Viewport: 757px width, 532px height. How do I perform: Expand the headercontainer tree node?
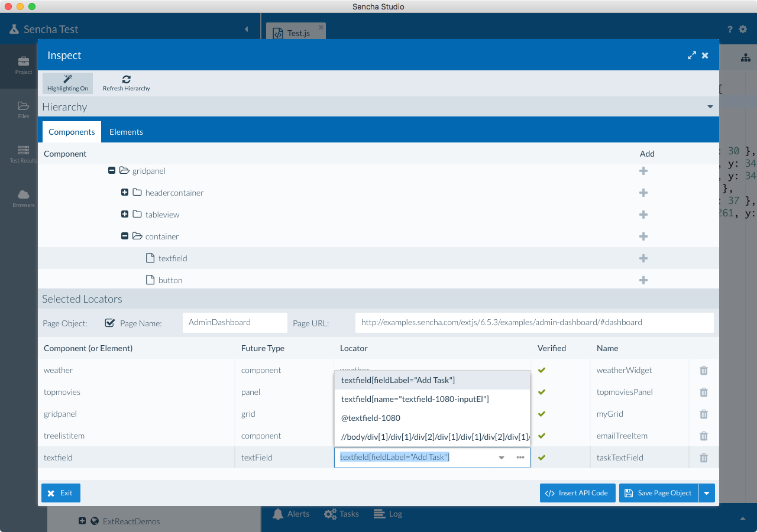click(125, 193)
